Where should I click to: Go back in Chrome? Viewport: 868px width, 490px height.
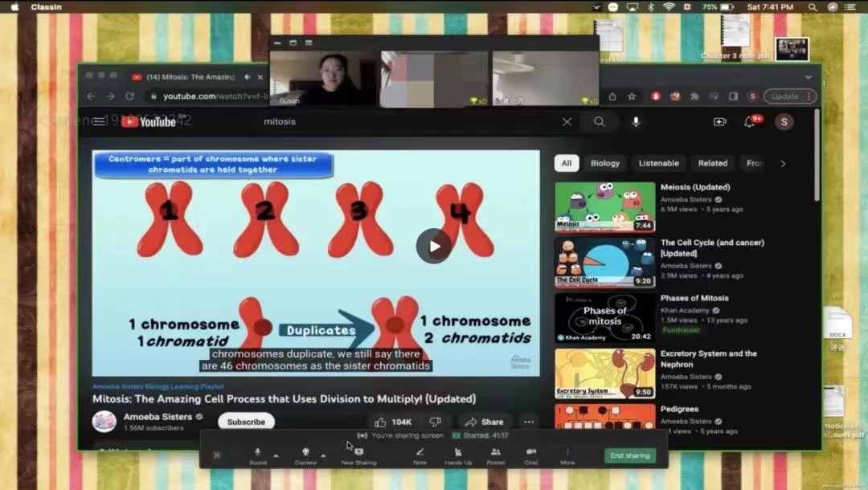(92, 96)
